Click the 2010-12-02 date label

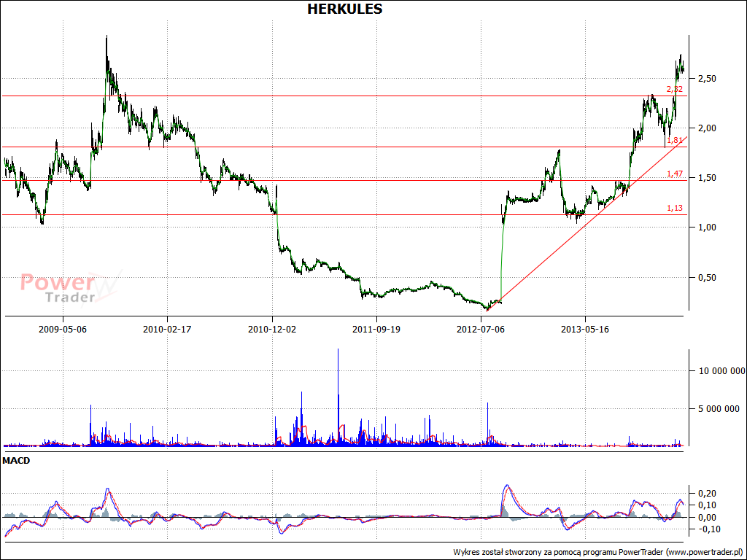(272, 329)
